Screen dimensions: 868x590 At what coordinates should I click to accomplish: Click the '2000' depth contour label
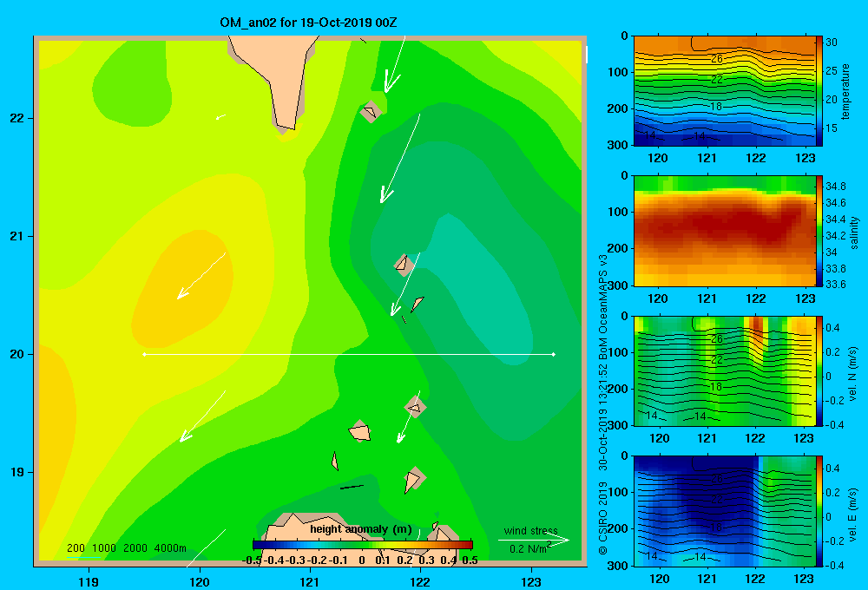pos(135,548)
